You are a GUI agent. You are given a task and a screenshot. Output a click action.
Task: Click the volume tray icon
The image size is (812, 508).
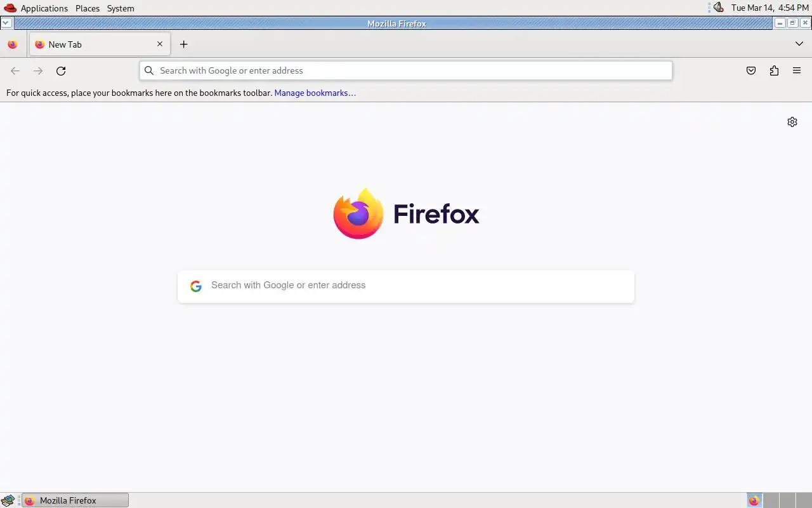point(718,8)
